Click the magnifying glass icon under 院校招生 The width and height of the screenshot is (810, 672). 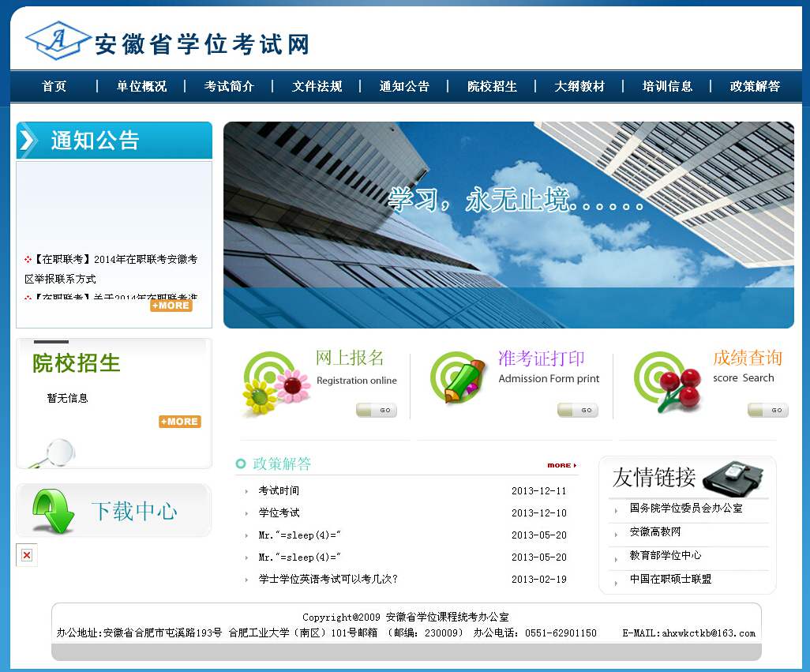(58, 453)
